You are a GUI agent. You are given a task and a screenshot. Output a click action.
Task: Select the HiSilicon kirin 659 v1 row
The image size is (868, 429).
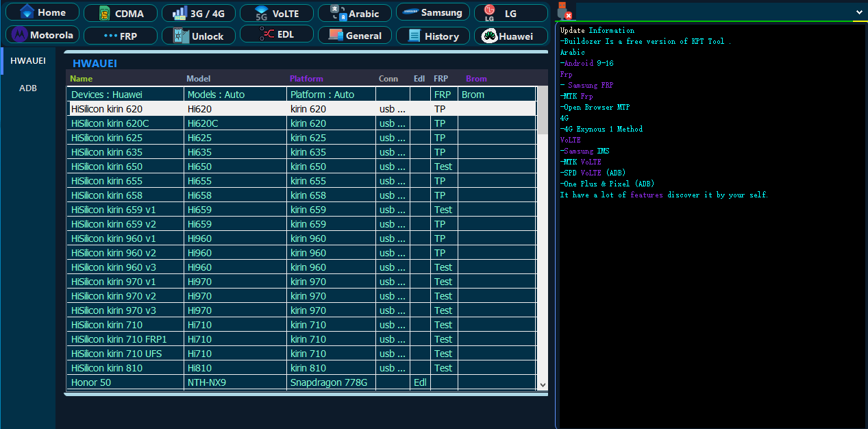(301, 210)
